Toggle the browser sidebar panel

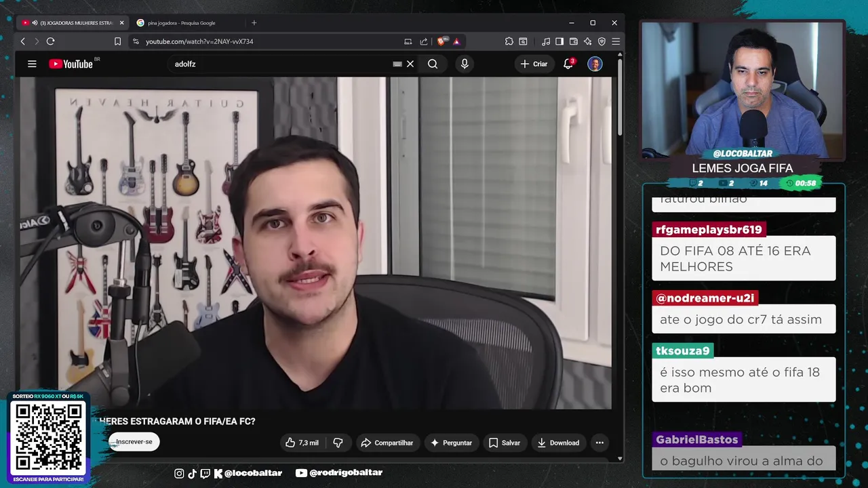[559, 41]
